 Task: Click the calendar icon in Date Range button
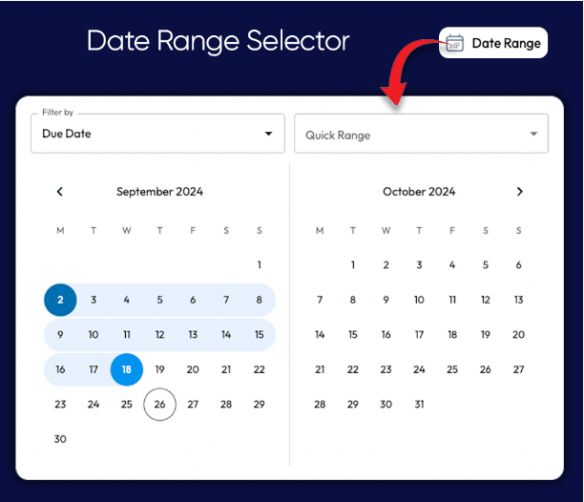tap(454, 43)
